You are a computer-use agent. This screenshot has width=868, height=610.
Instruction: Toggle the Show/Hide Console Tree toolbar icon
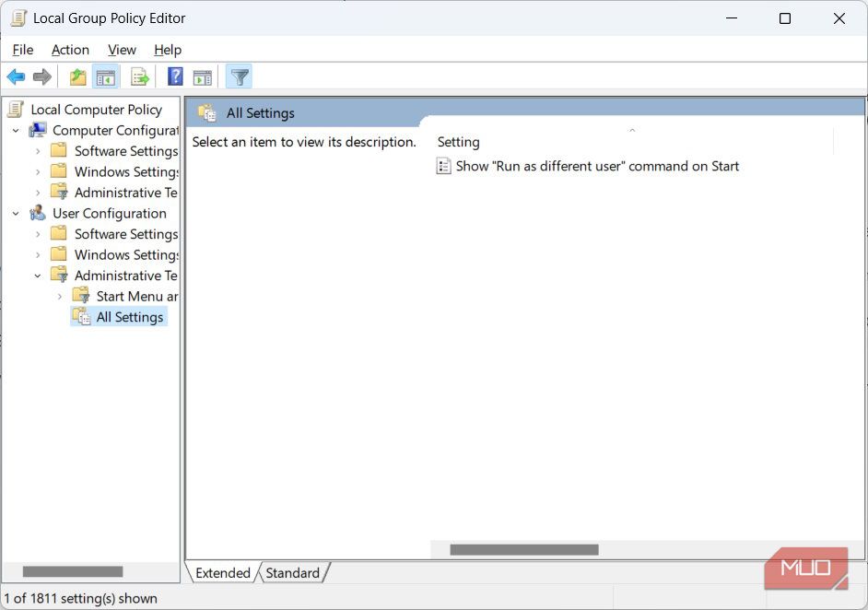pos(106,76)
